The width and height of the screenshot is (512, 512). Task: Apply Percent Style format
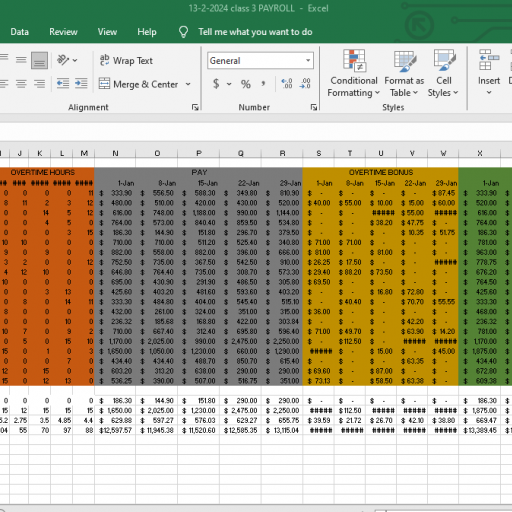tap(246, 84)
